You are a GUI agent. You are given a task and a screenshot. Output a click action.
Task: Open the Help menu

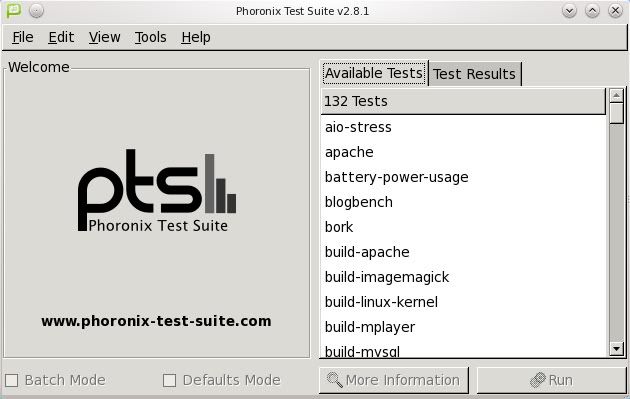pos(196,37)
